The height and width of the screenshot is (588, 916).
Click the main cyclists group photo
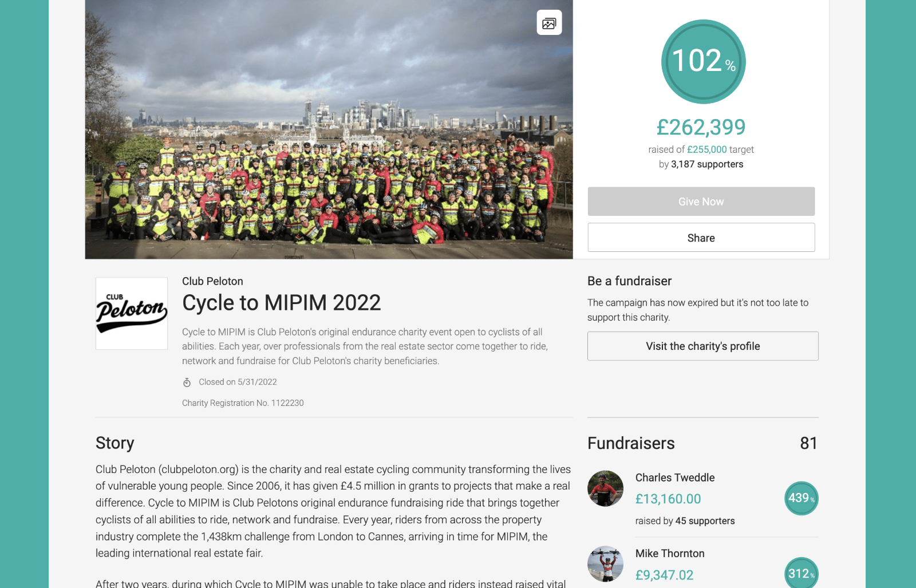click(x=329, y=129)
